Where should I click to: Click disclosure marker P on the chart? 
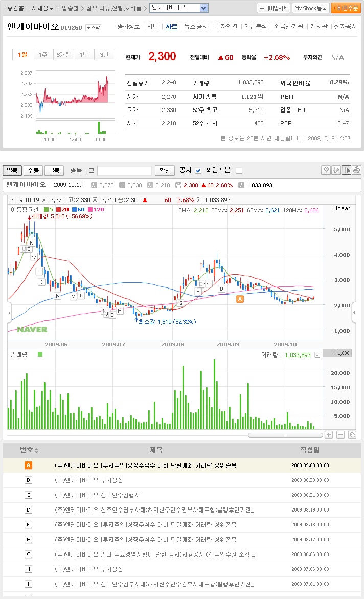tap(39, 271)
